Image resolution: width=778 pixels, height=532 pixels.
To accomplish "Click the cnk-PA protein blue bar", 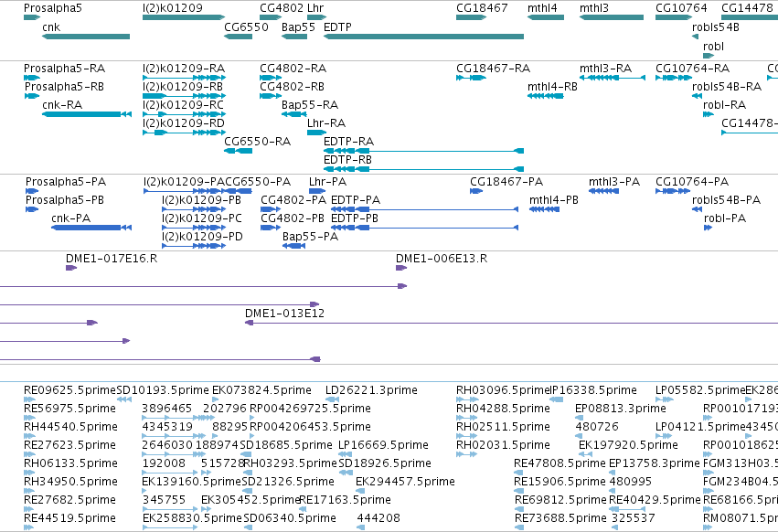I will (x=91, y=228).
